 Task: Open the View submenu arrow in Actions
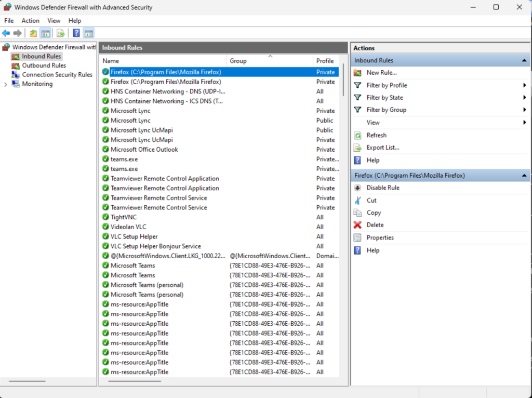pyautogui.click(x=525, y=123)
